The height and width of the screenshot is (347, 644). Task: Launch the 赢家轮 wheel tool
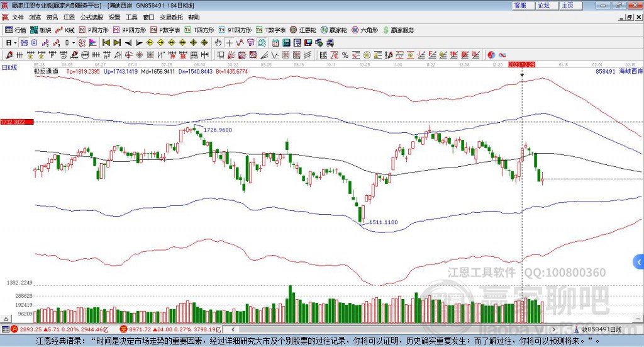pos(333,30)
